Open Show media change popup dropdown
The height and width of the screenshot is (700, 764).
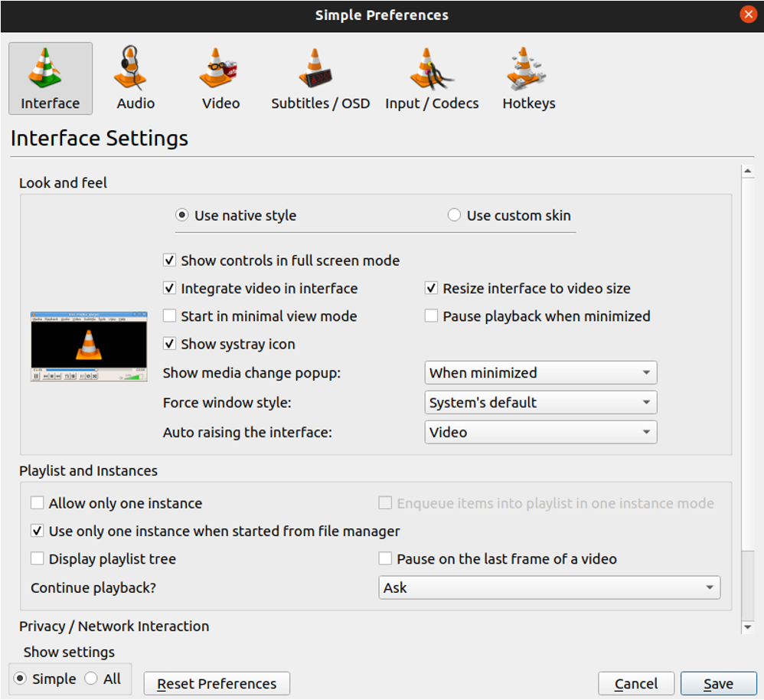click(540, 373)
